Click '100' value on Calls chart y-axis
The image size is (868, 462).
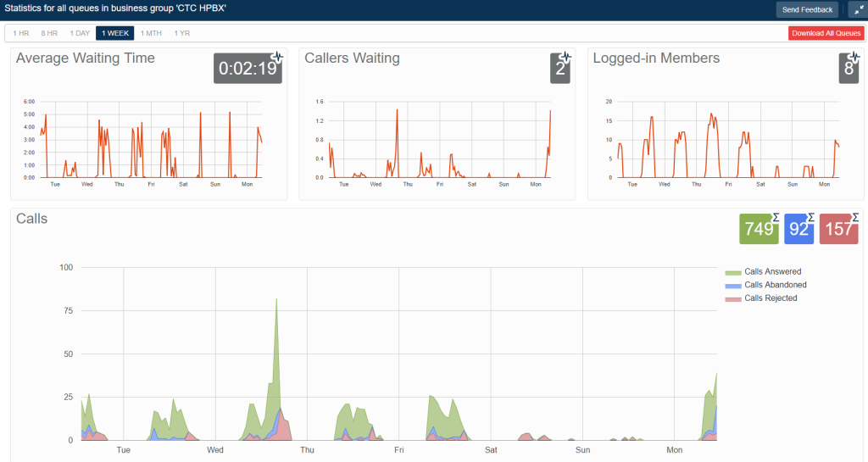coord(66,267)
